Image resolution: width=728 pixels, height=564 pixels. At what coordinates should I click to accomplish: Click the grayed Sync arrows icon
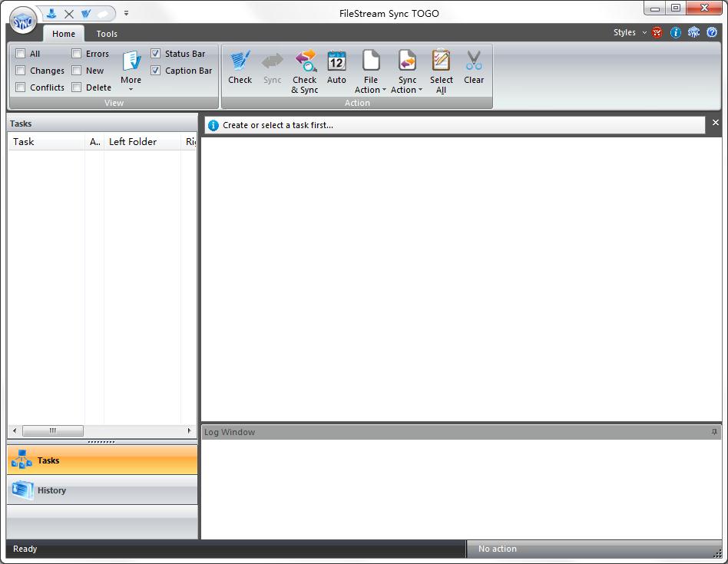pyautogui.click(x=273, y=61)
